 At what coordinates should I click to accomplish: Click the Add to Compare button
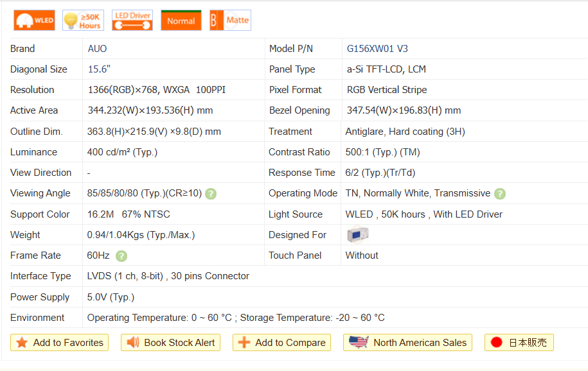coord(282,343)
